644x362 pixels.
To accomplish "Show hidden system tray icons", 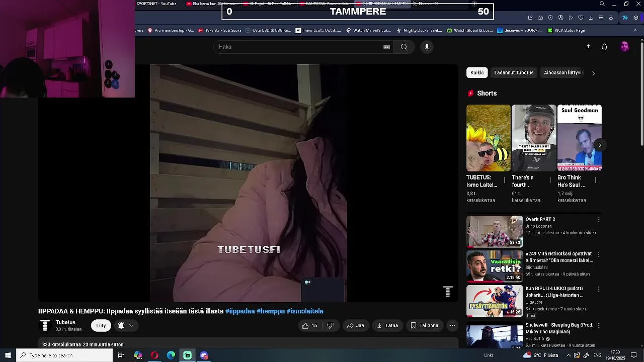I will [x=569, y=355].
